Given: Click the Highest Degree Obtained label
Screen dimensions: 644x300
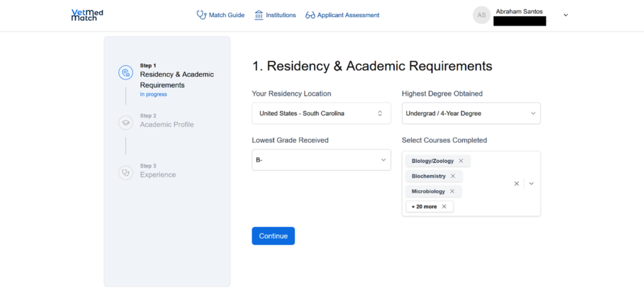Looking at the screenshot, I should [442, 94].
